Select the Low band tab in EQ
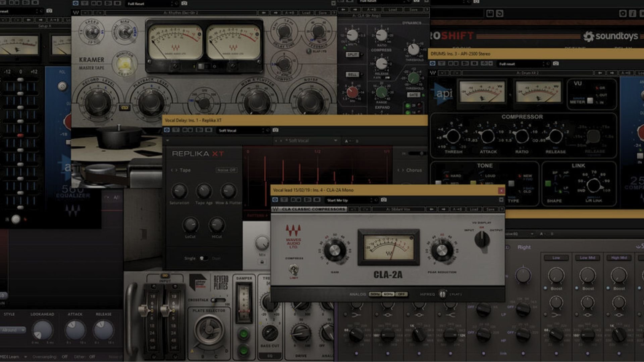The height and width of the screenshot is (362, 644). pyautogui.click(x=556, y=258)
